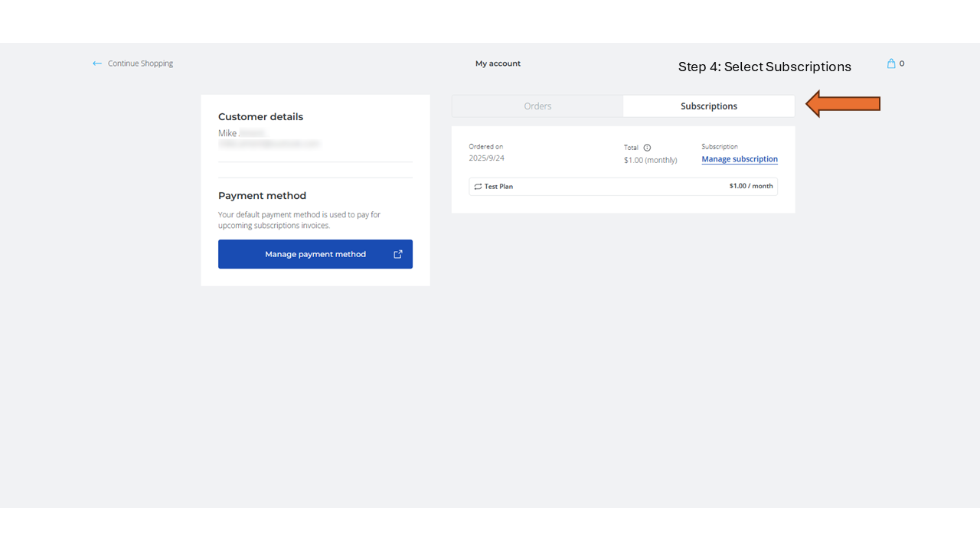Viewport: 980px width, 551px height.
Task: Click the 2025/9/24 order date
Action: pos(487,158)
